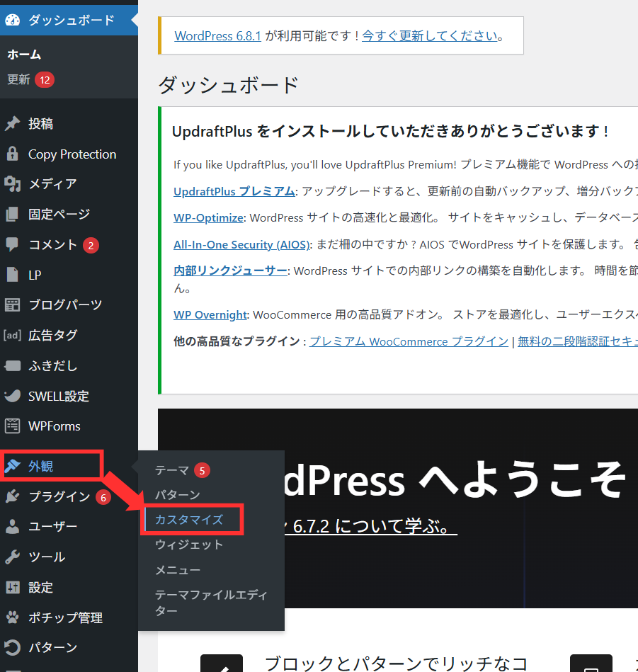Image resolution: width=638 pixels, height=672 pixels.
Task: Click the SWELL wave icon
Action: coord(13,396)
